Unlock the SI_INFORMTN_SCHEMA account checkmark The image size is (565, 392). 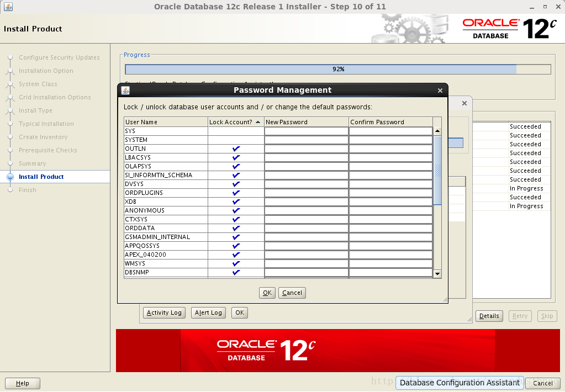point(236,175)
